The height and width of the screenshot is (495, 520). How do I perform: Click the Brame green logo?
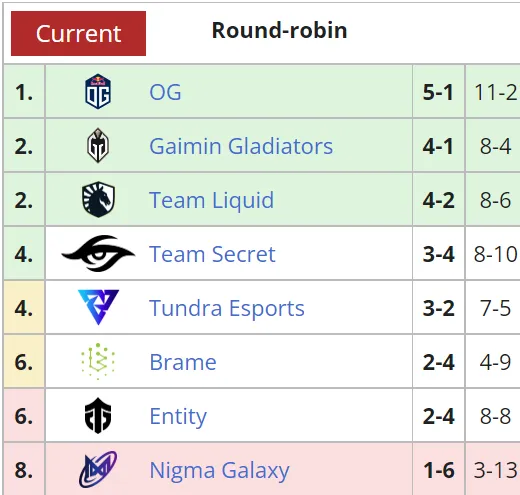[98, 362]
